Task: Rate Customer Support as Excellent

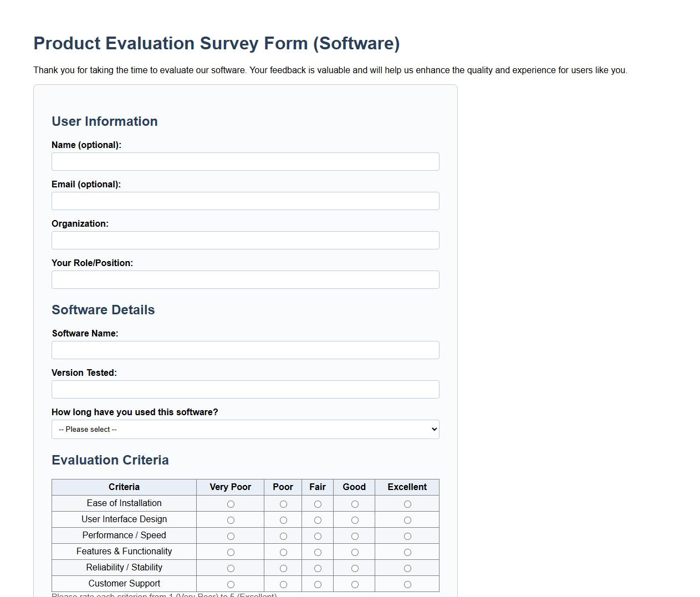Action: 407,584
